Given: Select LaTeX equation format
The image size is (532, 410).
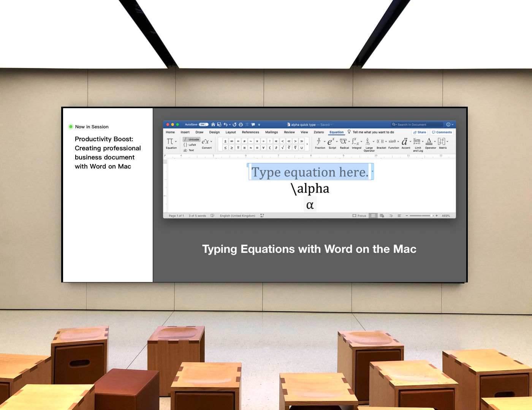Looking at the screenshot, I should (x=190, y=145).
